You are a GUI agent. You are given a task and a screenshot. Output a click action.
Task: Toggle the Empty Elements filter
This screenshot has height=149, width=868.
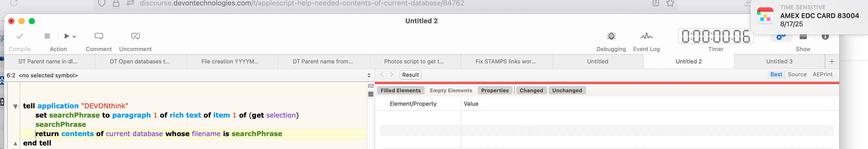pos(451,90)
